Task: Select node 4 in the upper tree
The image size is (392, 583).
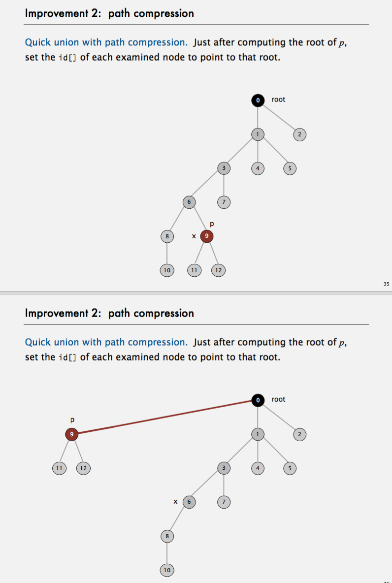Action: (257, 168)
